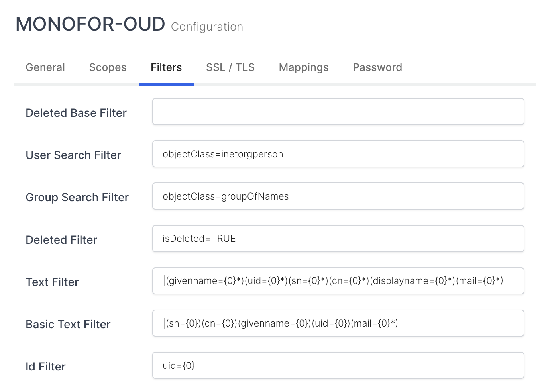This screenshot has height=392, width=550.
Task: Click the Deleted Base Filter label
Action: click(76, 113)
